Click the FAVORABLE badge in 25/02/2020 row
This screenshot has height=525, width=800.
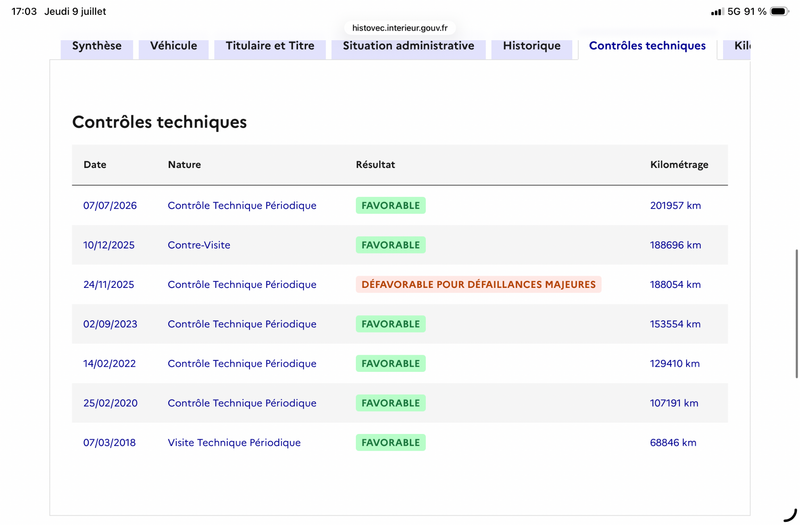(391, 403)
